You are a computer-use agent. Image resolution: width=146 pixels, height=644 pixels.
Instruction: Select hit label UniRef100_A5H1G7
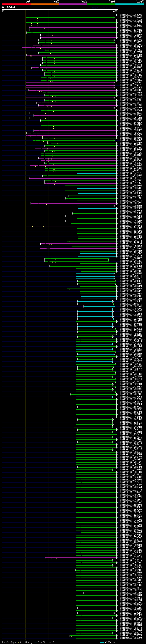tap(131, 289)
